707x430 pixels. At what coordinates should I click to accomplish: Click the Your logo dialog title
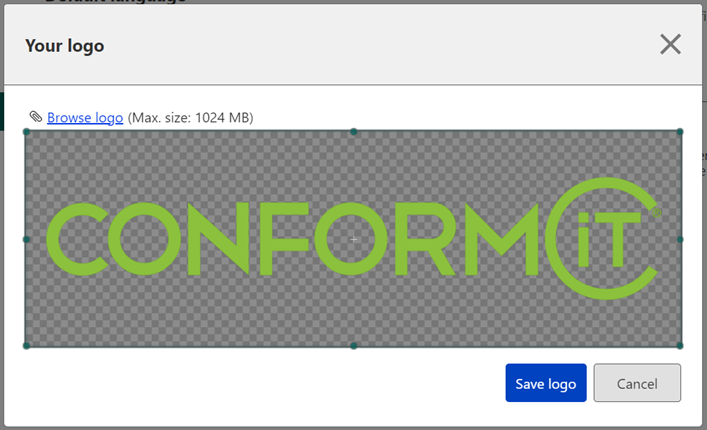tap(64, 46)
